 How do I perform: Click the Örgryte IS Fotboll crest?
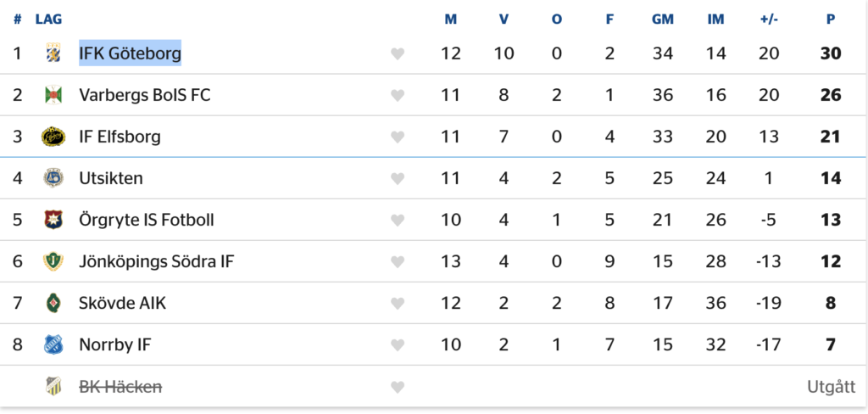(53, 220)
